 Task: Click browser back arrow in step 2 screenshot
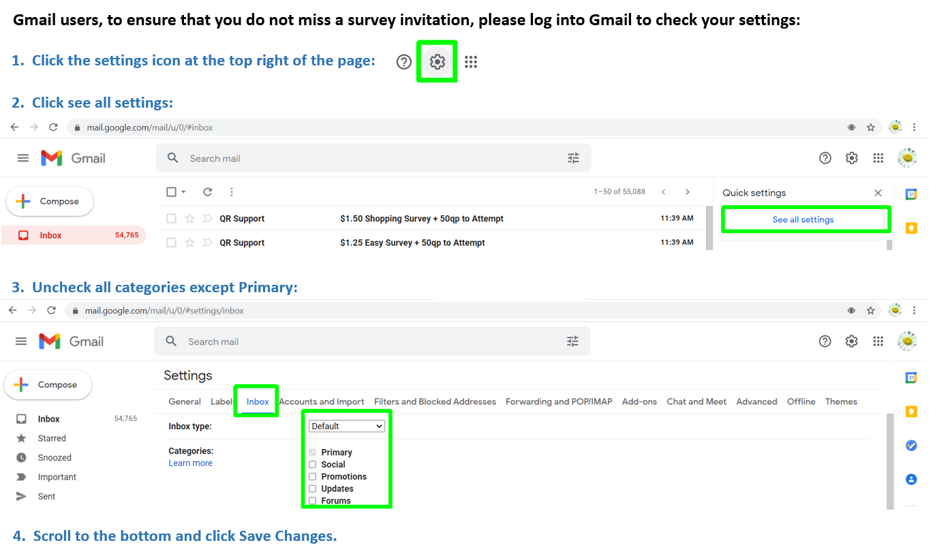(x=14, y=127)
